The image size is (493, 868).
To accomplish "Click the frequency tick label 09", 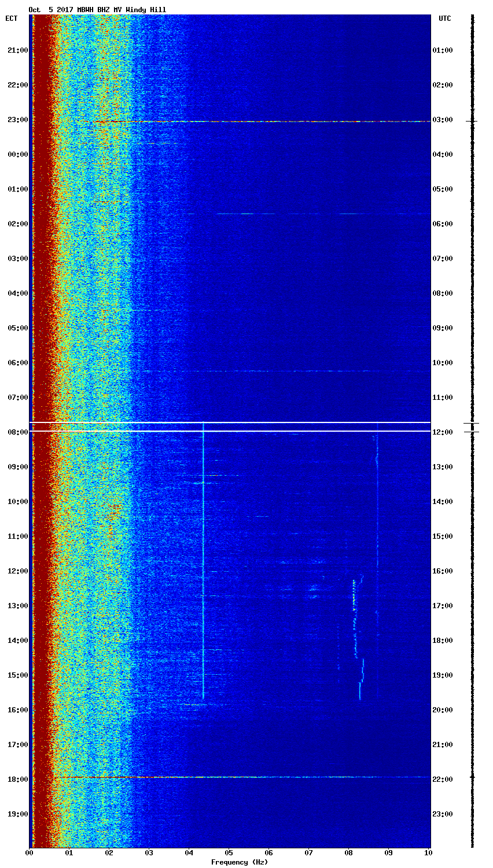I will [x=389, y=852].
